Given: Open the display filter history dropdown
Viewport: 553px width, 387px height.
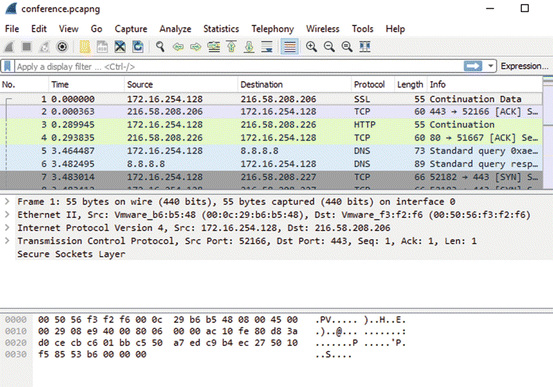Looking at the screenshot, I should coord(490,66).
